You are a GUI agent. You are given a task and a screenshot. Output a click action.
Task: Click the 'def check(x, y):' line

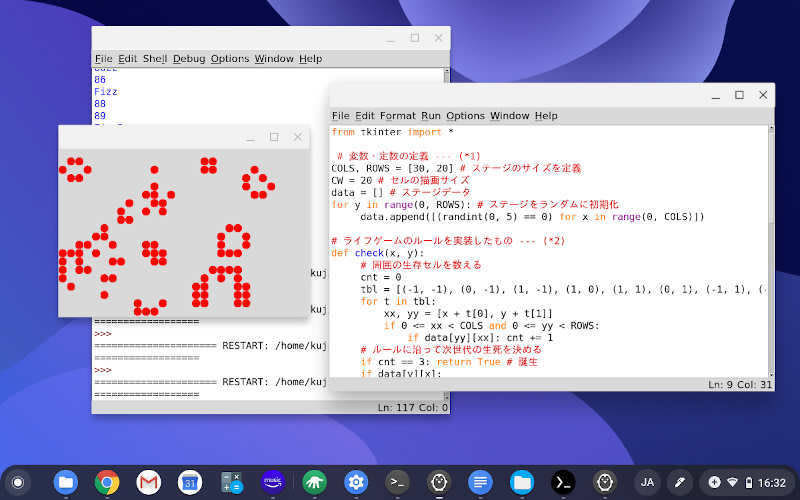(378, 253)
